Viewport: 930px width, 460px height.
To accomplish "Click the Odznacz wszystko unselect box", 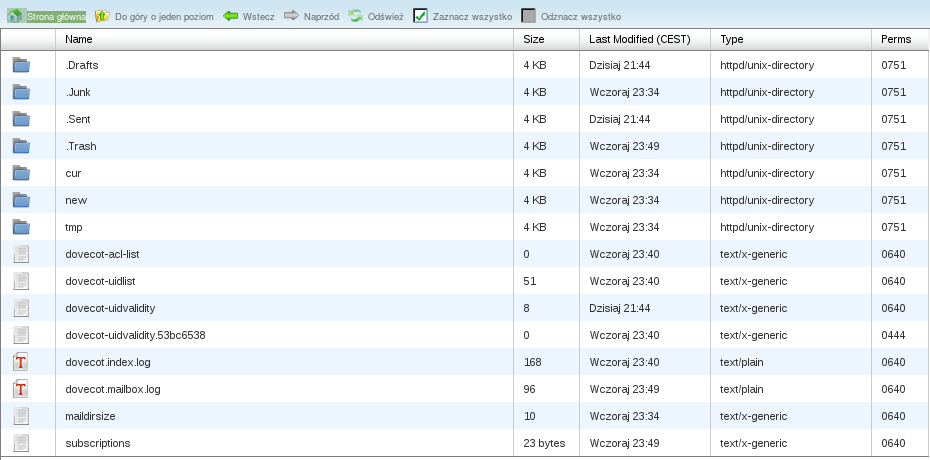I will (528, 17).
